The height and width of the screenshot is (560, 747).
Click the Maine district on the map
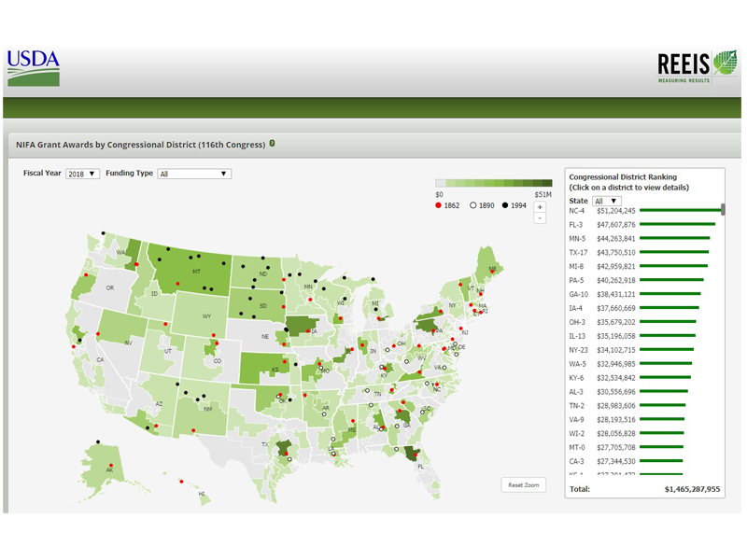[x=489, y=267]
